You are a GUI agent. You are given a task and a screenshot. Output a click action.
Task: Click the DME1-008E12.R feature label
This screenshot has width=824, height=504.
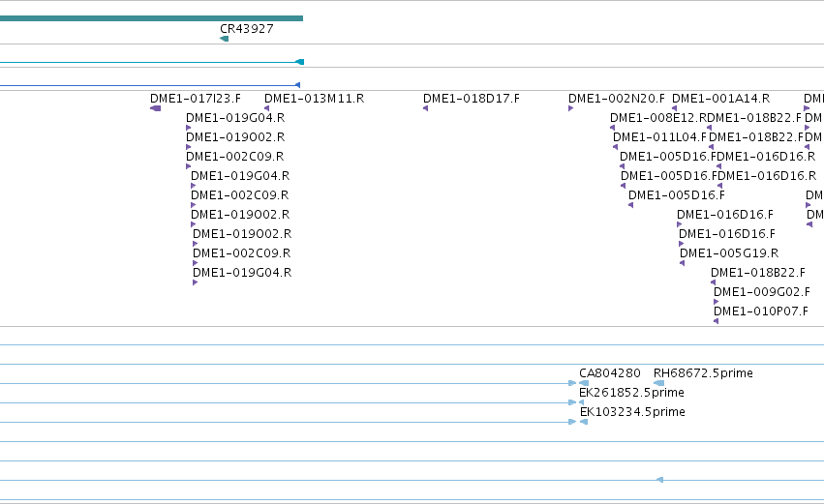tap(658, 118)
